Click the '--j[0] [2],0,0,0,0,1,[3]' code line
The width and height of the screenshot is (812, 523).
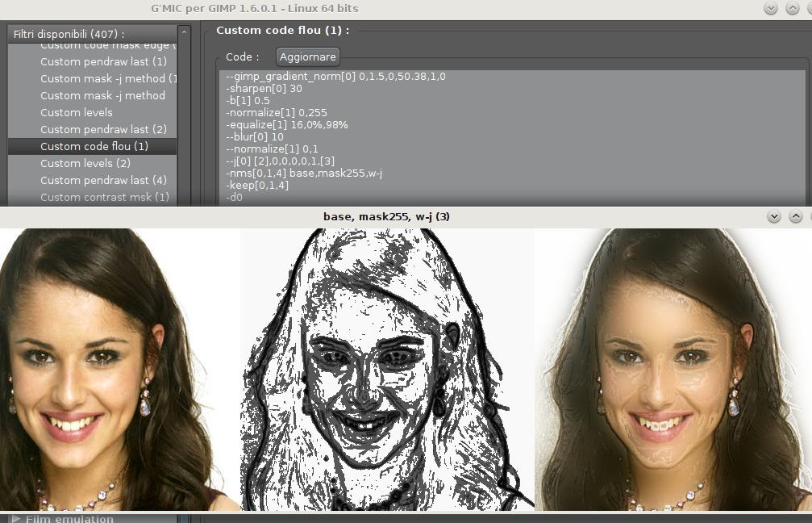(x=280, y=161)
